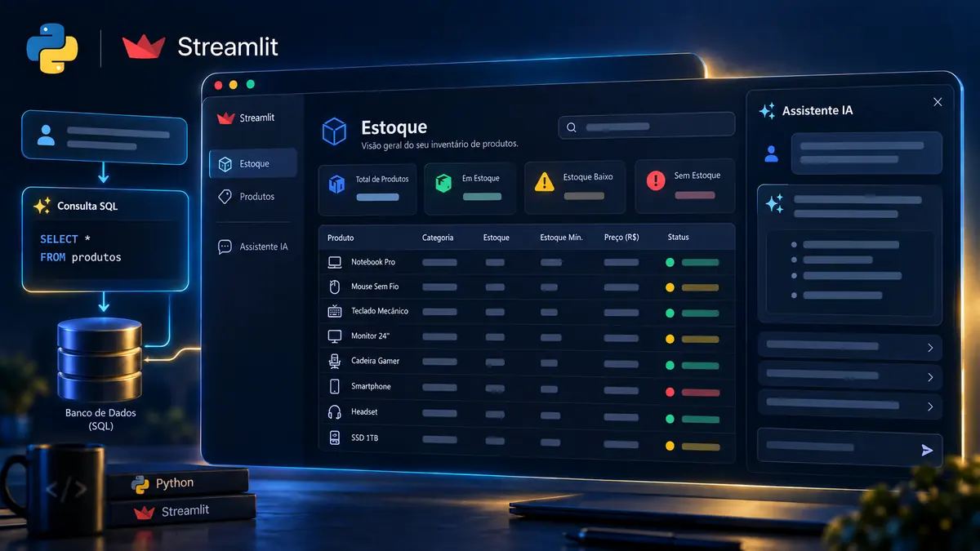Expand the bottom assistant suggestion chevron
Image resolution: width=980 pixels, height=551 pixels.
pos(930,407)
